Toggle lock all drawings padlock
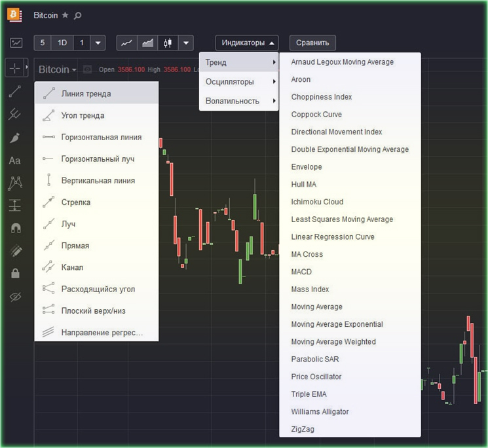This screenshot has width=488, height=448. tap(14, 273)
